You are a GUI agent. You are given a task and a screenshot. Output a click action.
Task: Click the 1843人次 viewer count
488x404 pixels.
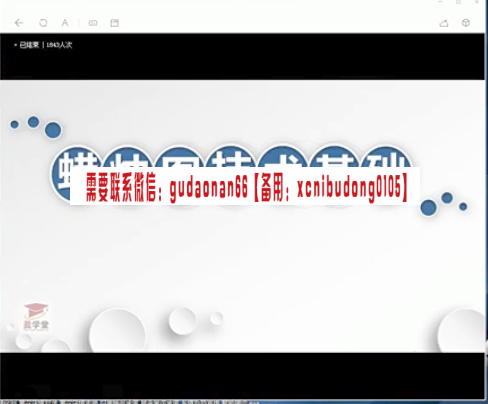point(59,45)
